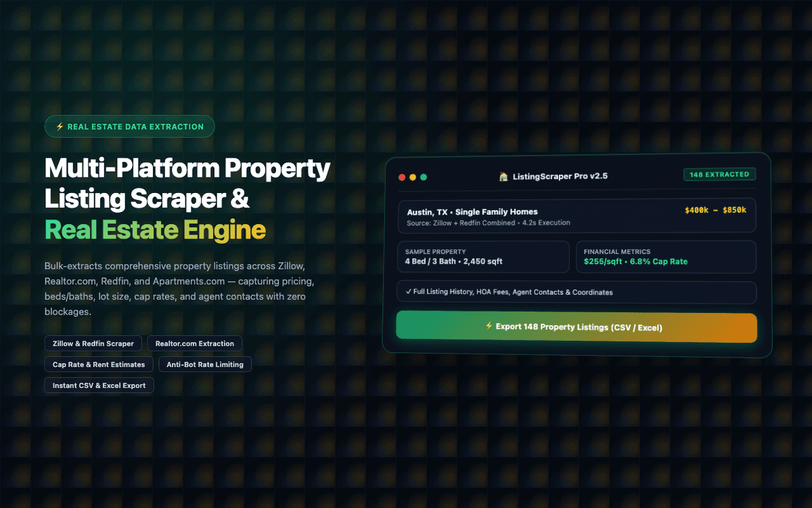Select the Cap Rate & Rent Estimates tag
The width and height of the screenshot is (812, 508).
[99, 364]
